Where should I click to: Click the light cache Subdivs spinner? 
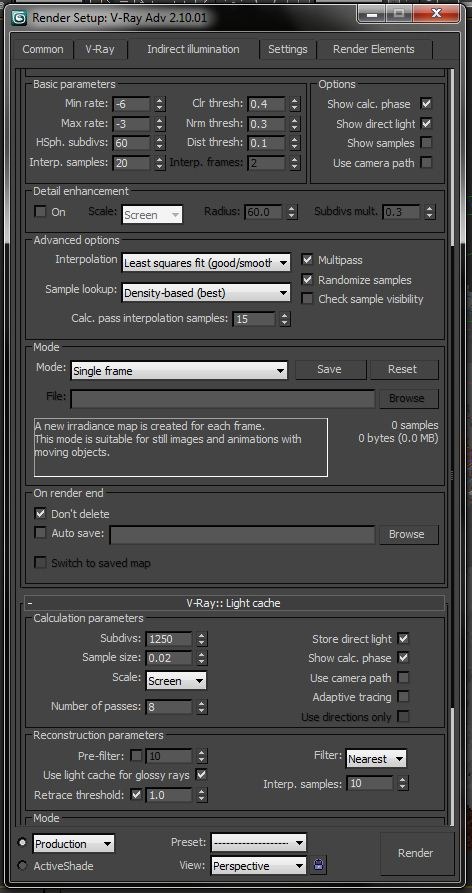(x=202, y=639)
